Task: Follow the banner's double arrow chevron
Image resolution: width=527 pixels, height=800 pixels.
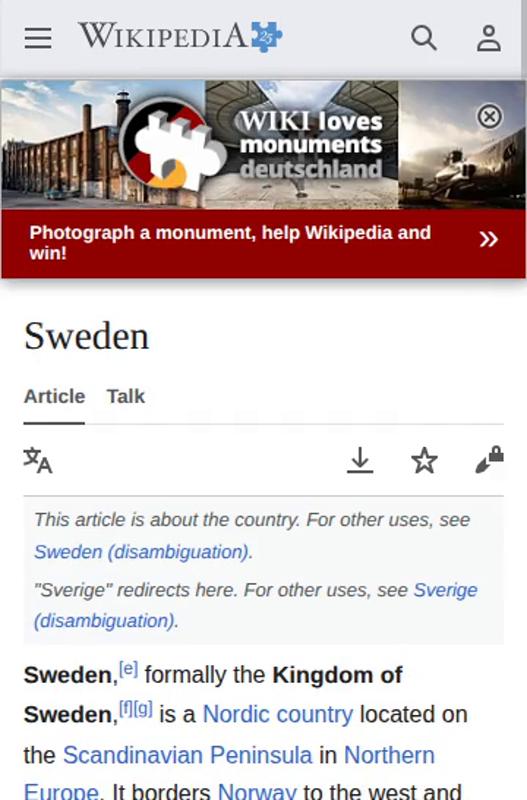Action: click(488, 239)
